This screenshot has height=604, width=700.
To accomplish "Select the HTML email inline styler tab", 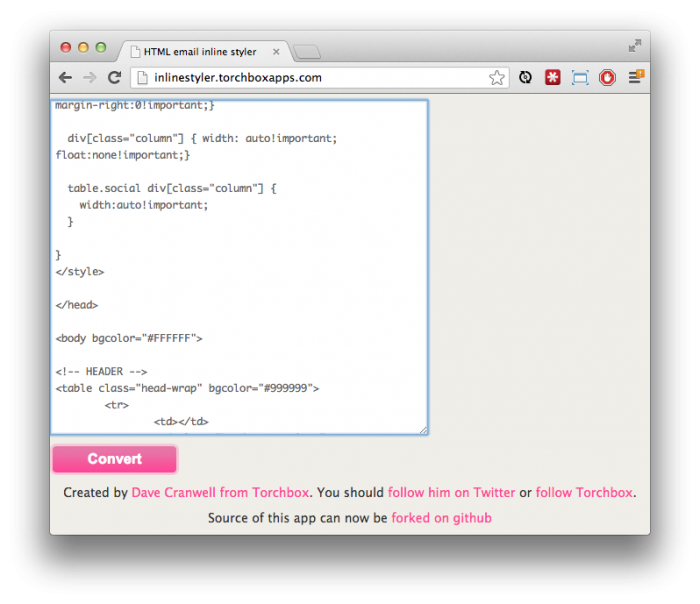I will point(205,51).
